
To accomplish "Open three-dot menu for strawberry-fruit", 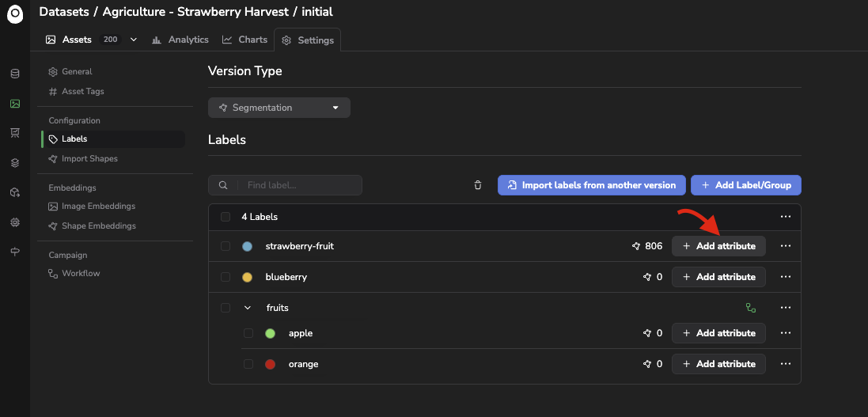I will tap(785, 246).
